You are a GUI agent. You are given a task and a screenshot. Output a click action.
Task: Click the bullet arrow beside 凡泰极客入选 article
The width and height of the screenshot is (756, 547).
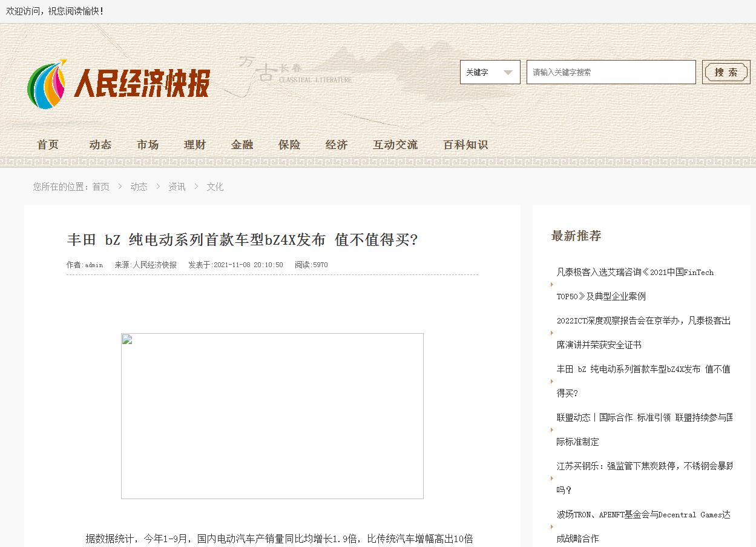[552, 284]
